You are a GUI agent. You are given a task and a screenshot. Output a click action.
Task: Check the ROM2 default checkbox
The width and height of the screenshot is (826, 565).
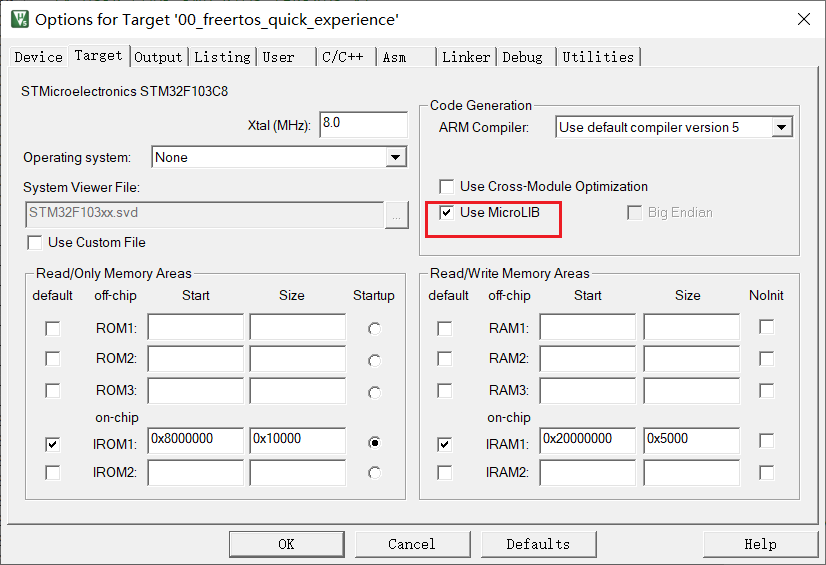(53, 359)
